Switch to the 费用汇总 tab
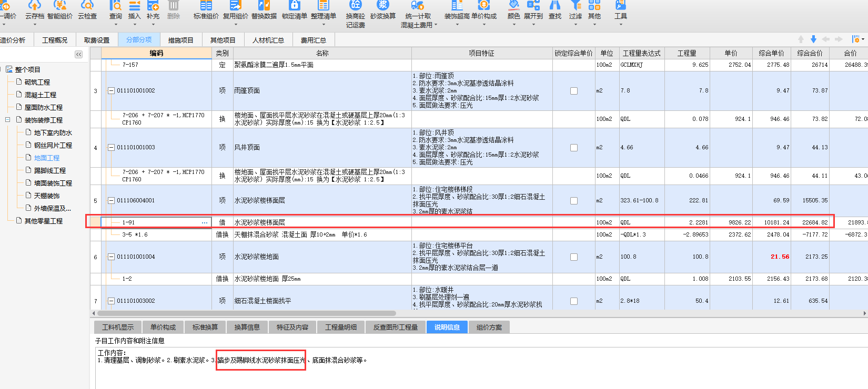Image resolution: width=868 pixels, height=389 pixels. tap(314, 40)
